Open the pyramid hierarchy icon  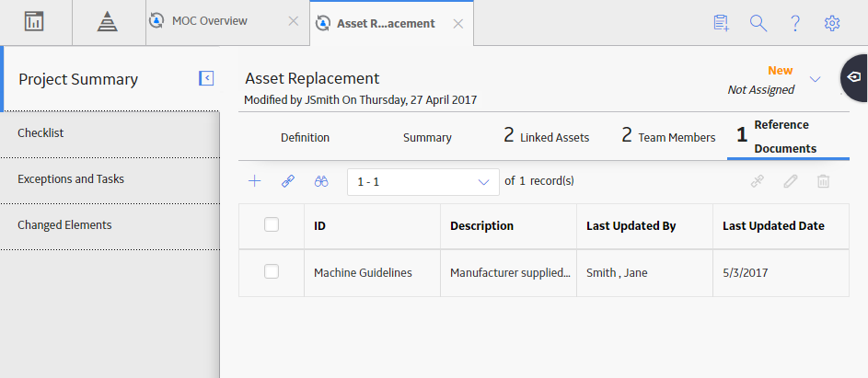108,21
